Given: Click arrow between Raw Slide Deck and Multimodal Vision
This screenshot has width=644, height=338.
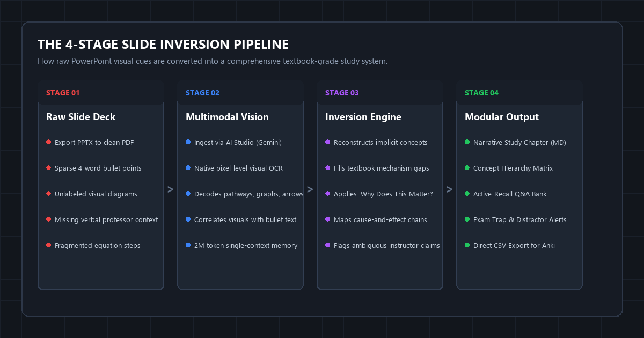Looking at the screenshot, I should click(x=171, y=189).
